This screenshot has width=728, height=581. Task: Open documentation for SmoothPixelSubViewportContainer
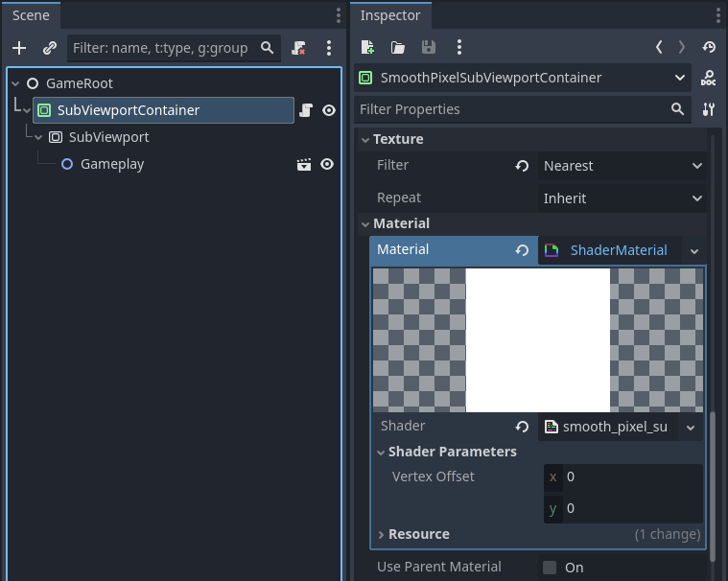tap(708, 78)
